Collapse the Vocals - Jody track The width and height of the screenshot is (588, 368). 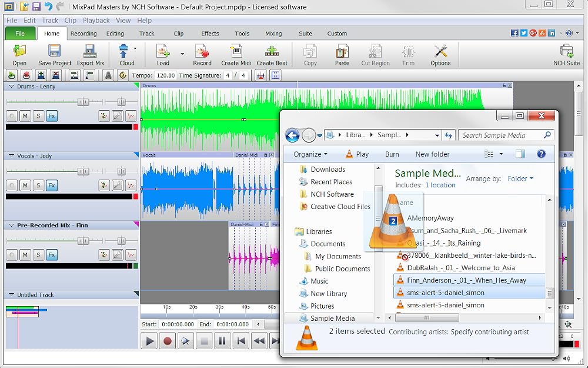tap(11, 156)
